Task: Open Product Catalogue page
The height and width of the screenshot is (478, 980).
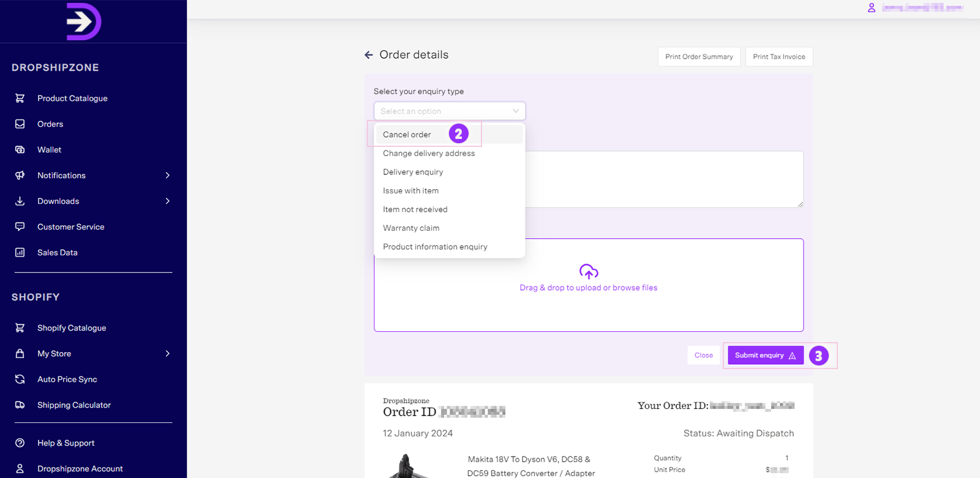Action: coord(72,98)
